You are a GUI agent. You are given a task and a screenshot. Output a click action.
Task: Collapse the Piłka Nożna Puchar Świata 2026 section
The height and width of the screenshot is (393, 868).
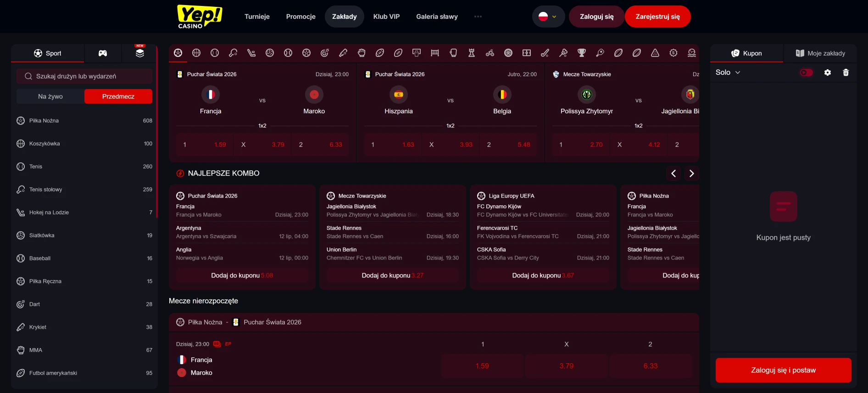(434, 322)
